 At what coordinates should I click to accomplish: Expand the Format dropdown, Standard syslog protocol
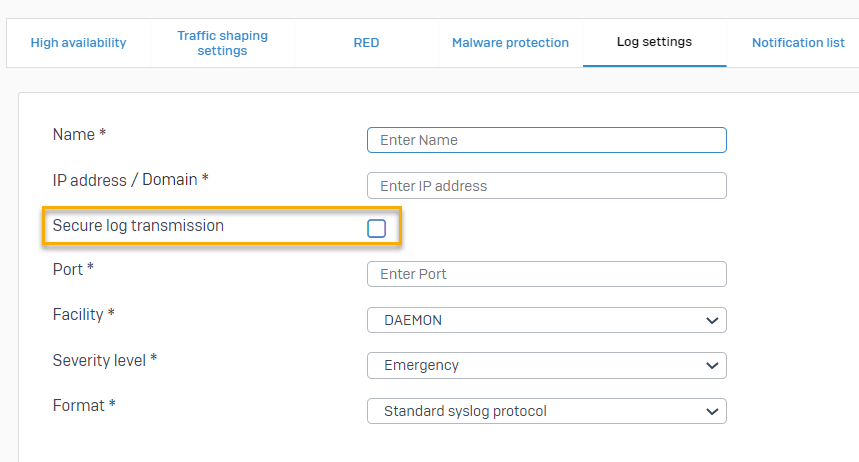pyautogui.click(x=547, y=411)
